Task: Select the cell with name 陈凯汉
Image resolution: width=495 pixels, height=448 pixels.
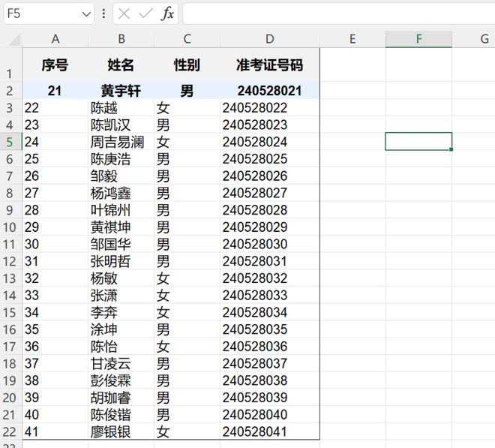Action: (x=121, y=125)
